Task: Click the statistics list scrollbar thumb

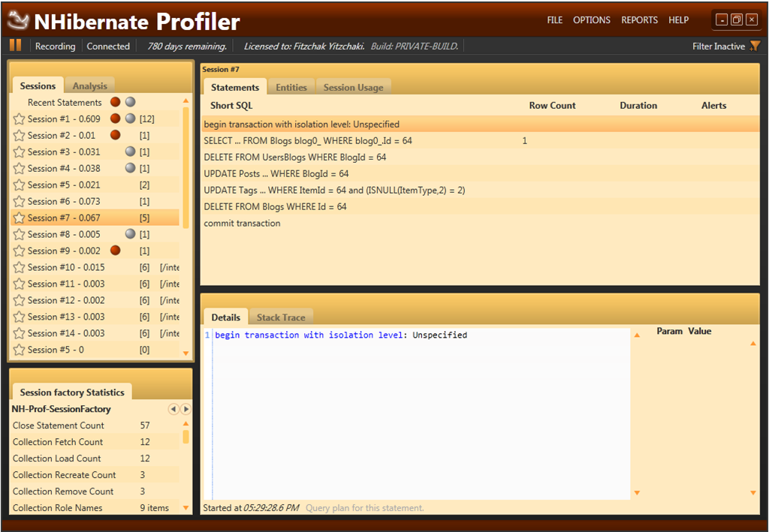Action: (186, 437)
